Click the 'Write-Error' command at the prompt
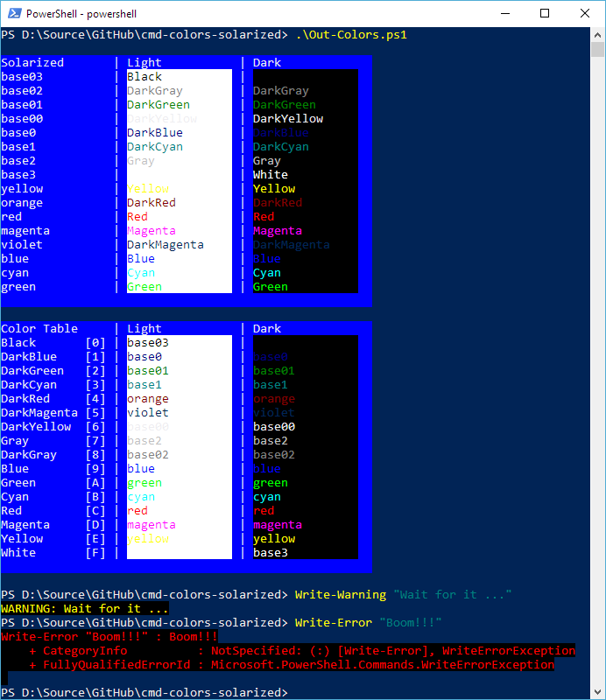Screen dimensions: 606x700 point(334,623)
